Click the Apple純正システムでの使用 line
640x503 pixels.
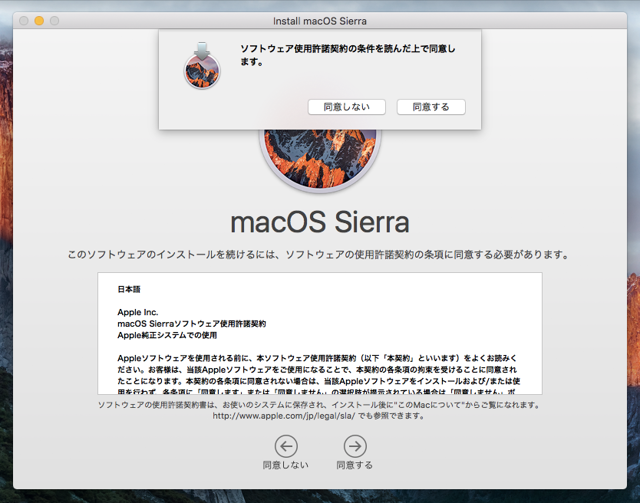click(167, 335)
